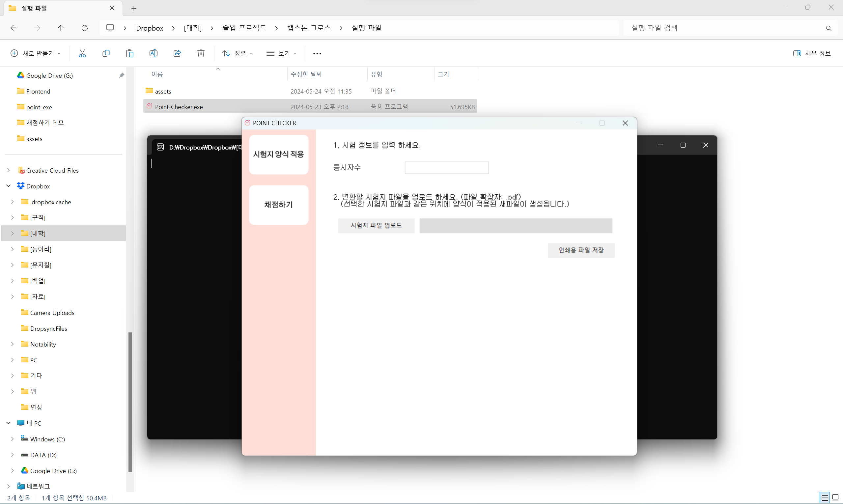Switch to large thumbnails view in status bar

(835, 497)
